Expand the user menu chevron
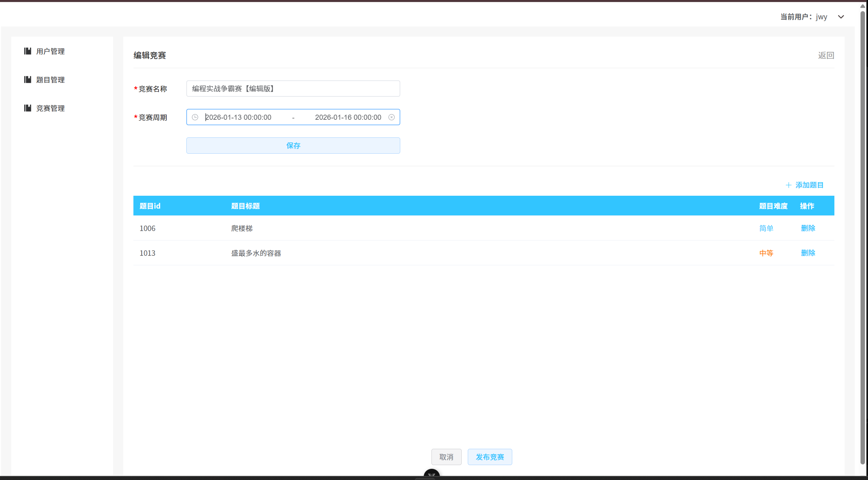Image resolution: width=868 pixels, height=480 pixels. tap(841, 17)
